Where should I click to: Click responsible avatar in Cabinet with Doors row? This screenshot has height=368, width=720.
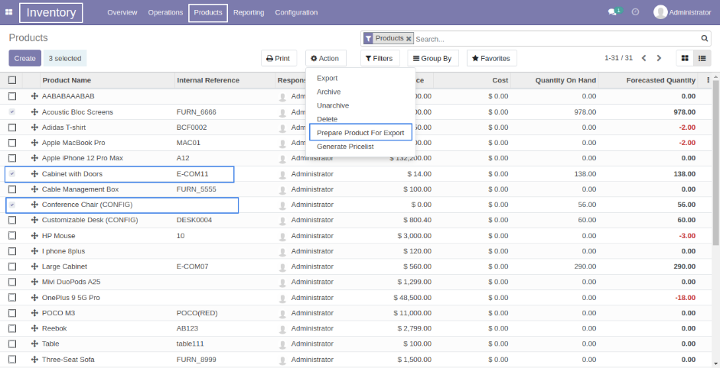click(283, 174)
